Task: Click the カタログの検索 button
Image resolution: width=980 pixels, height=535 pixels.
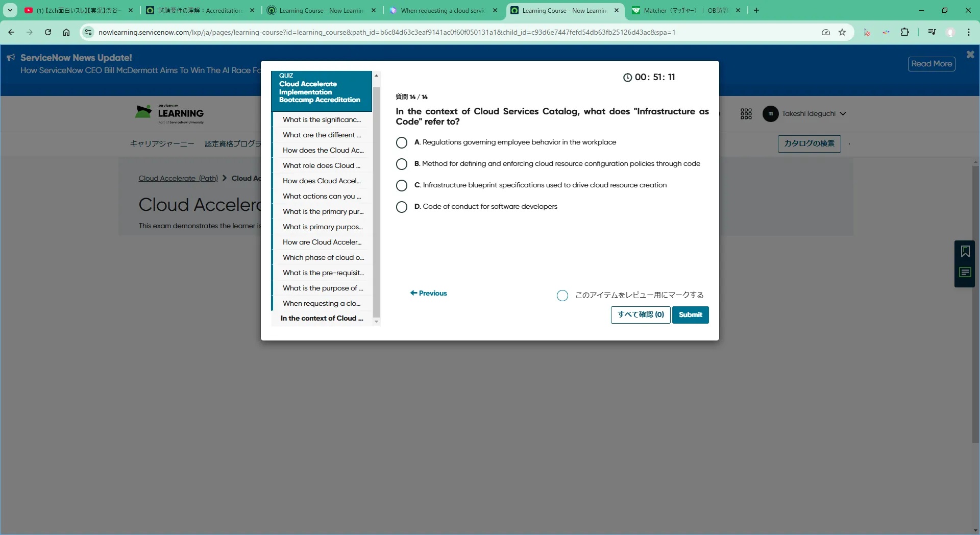Action: (x=809, y=143)
